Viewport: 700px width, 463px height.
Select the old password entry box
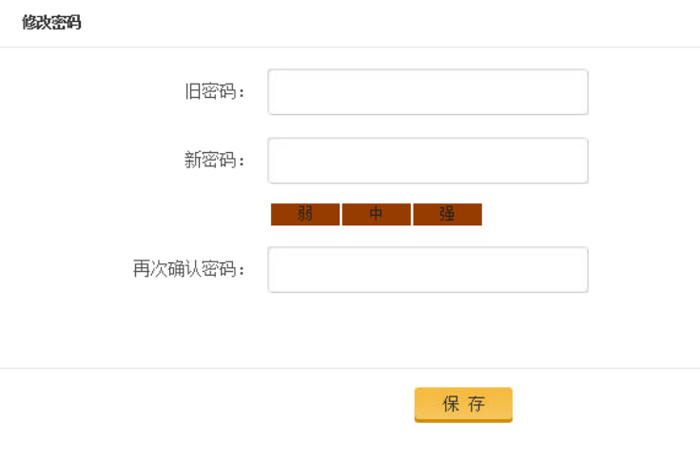[428, 92]
